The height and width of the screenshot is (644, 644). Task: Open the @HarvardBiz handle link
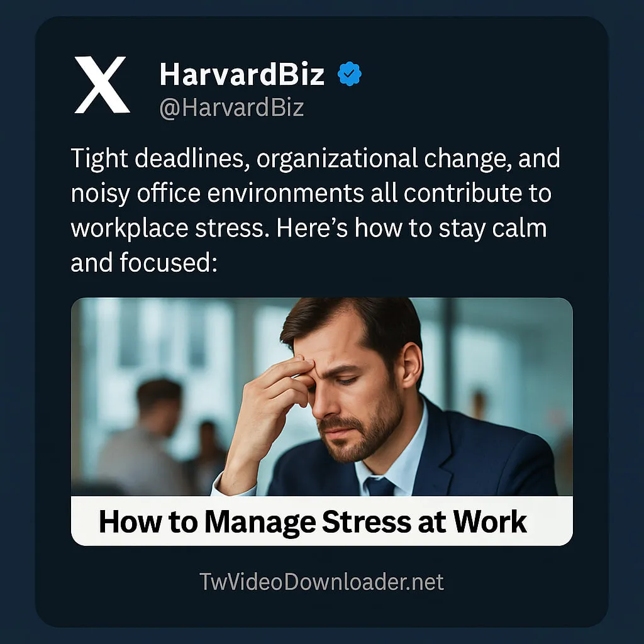tap(231, 108)
